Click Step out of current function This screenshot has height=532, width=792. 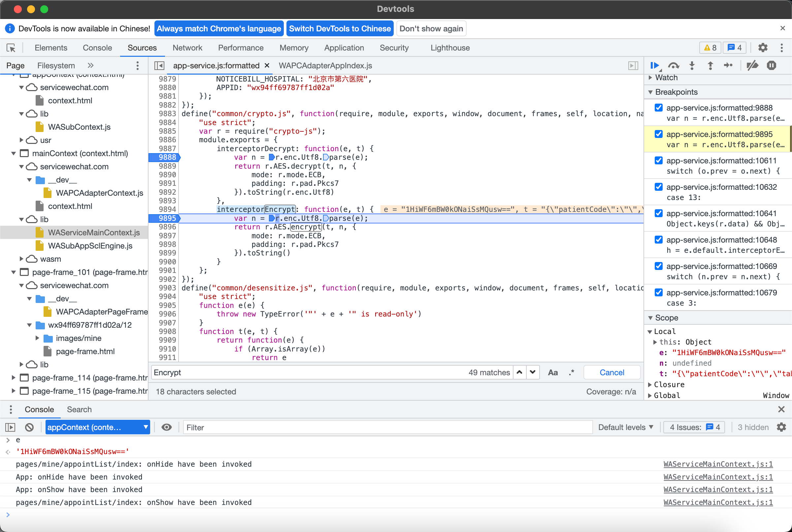(710, 65)
